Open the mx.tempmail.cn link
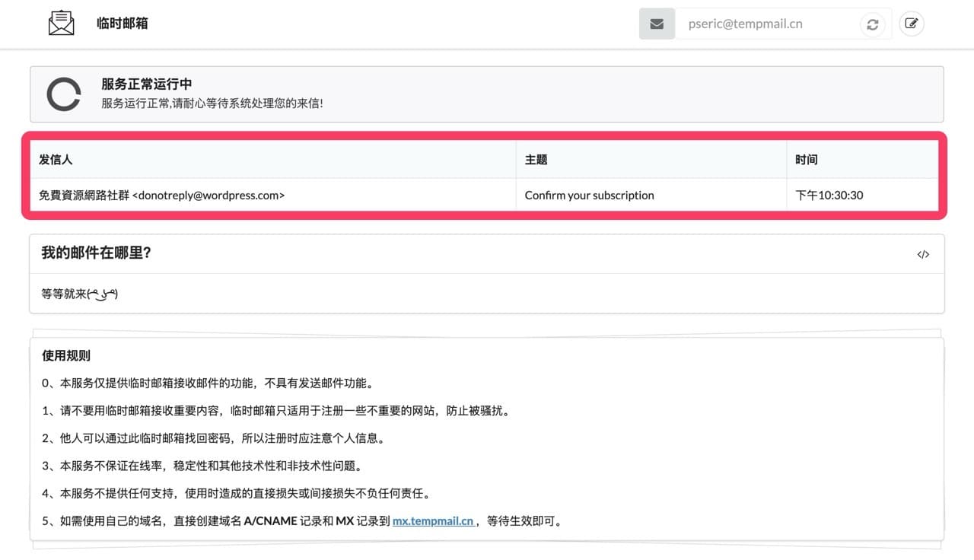Screen dimensions: 974x560 pyautogui.click(x=433, y=521)
